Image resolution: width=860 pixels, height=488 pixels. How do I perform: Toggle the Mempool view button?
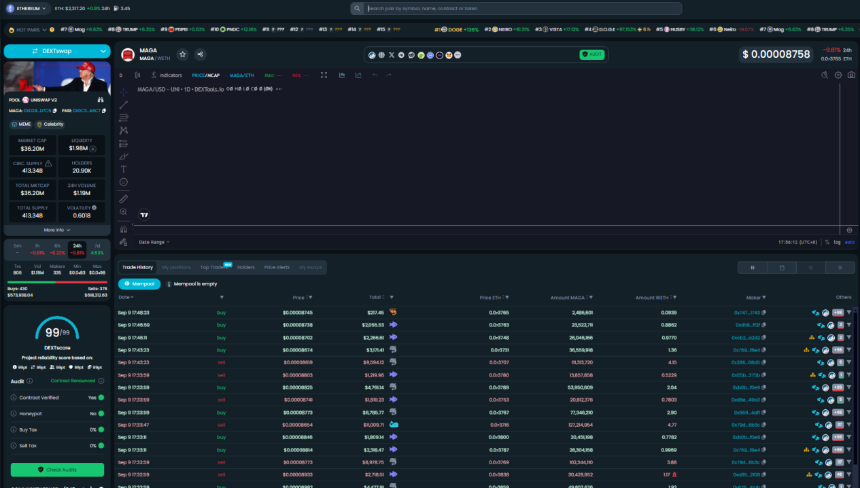point(139,284)
